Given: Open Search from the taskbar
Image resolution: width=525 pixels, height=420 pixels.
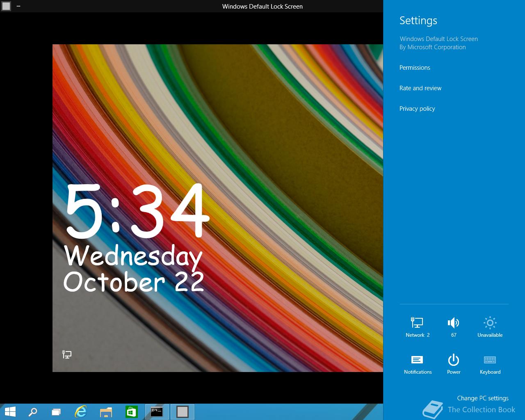Looking at the screenshot, I should click(32, 412).
